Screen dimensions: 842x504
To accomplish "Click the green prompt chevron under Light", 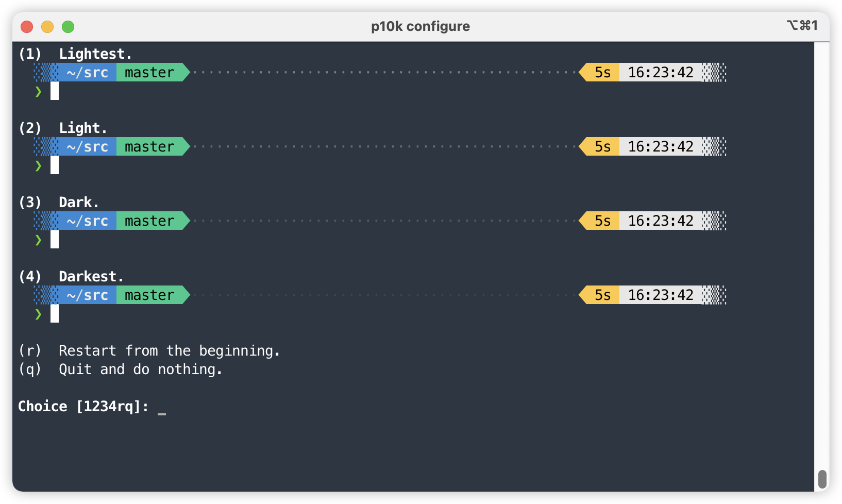I will coord(38,166).
